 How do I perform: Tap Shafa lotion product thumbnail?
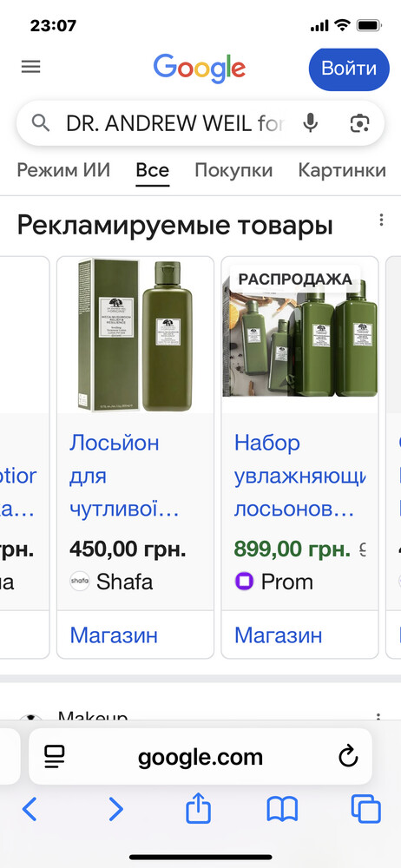(135, 335)
